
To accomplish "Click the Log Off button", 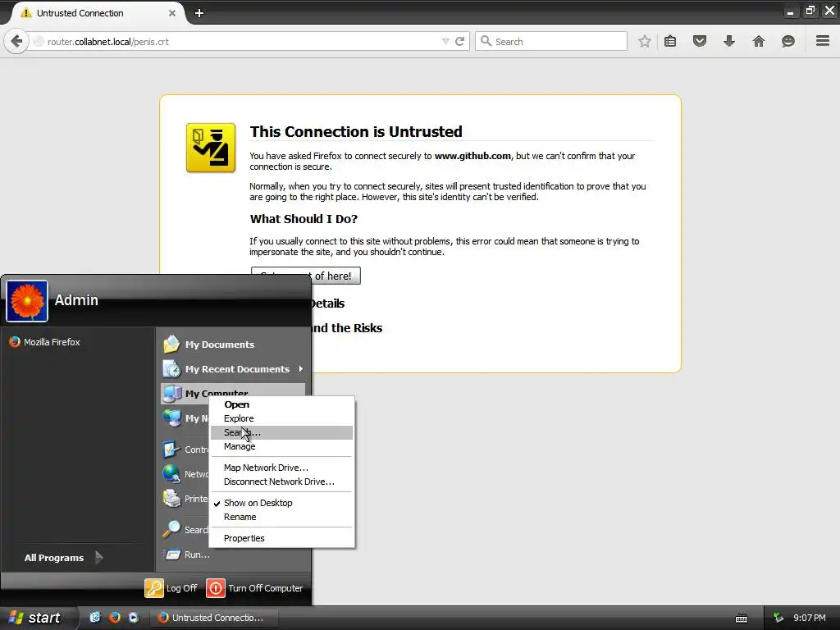I will tap(171, 587).
